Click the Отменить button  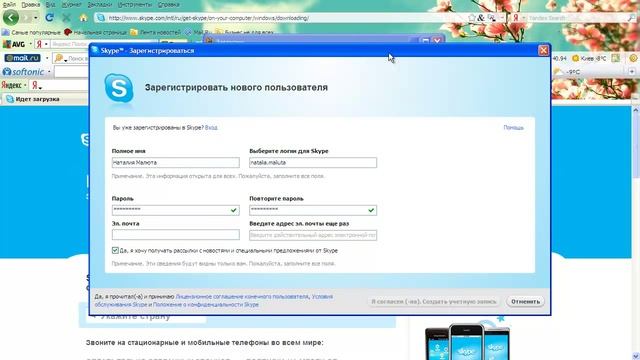pos(525,301)
